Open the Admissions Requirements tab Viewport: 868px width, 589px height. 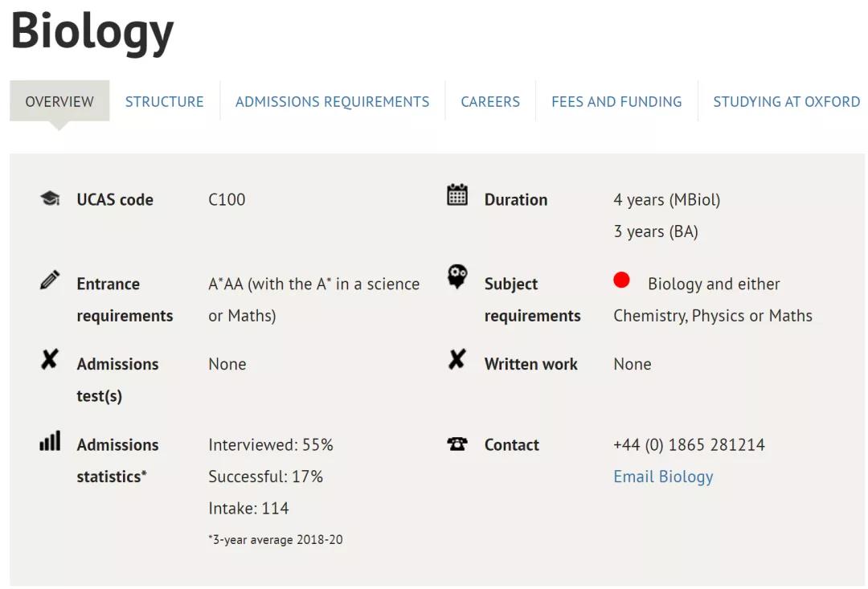[x=332, y=102]
